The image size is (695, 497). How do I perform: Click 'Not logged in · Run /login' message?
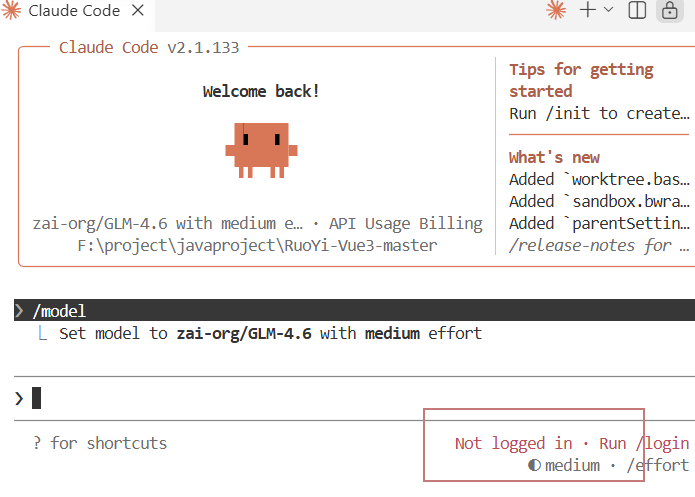click(x=572, y=443)
